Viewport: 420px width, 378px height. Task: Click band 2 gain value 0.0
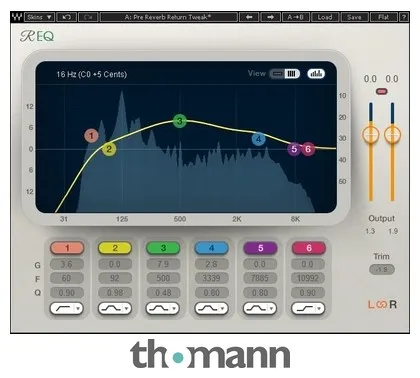click(x=115, y=264)
